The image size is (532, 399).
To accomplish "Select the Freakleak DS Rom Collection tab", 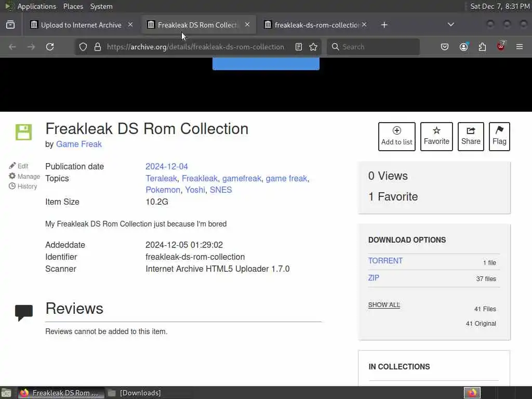I will [198, 25].
